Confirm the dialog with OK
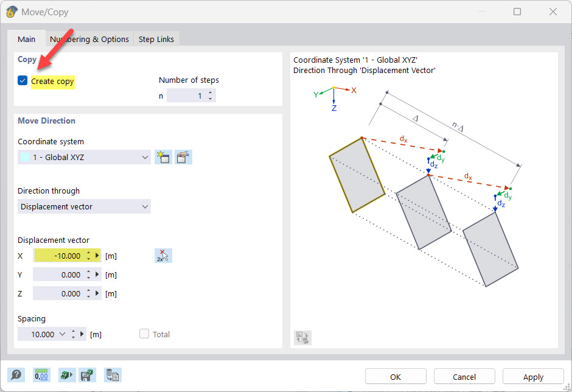Screen dimensions: 572x392 coord(396,376)
